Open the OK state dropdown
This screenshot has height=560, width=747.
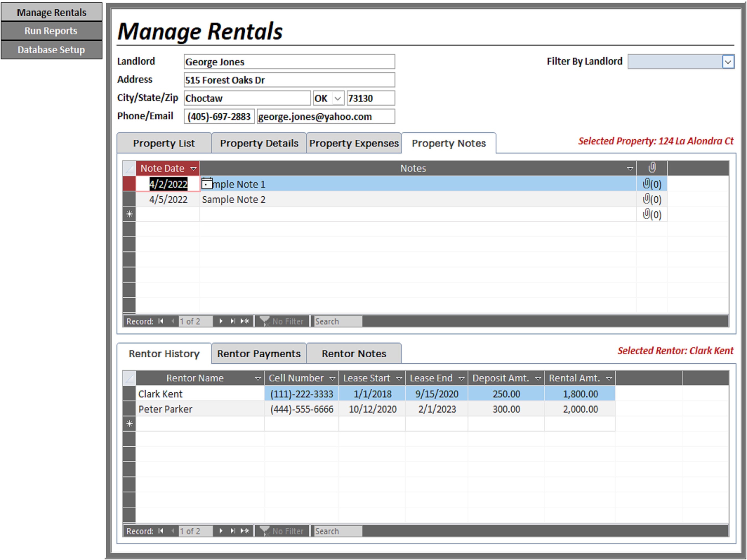pos(338,98)
